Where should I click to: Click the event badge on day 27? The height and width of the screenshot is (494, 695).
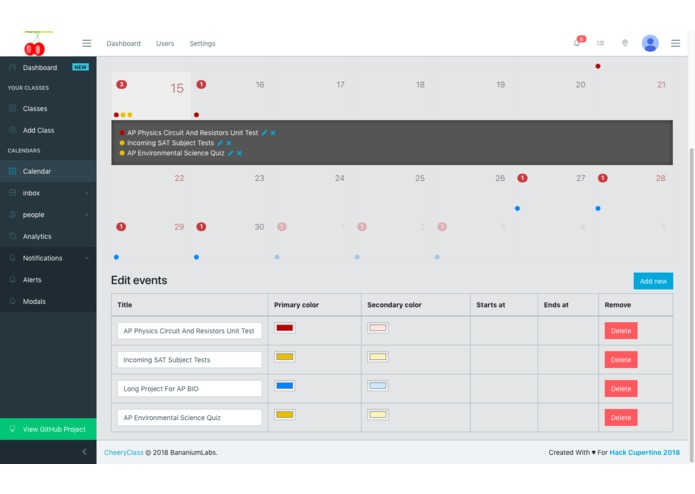(523, 178)
